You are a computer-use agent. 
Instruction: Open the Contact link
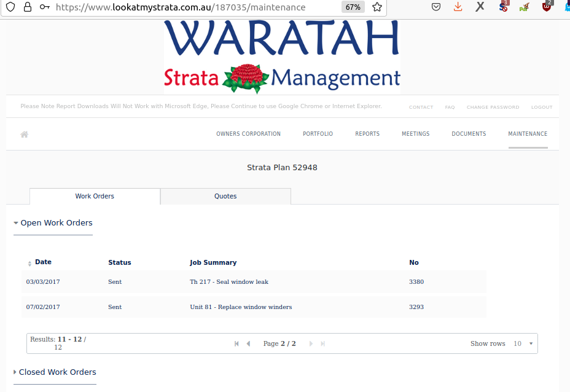421,107
